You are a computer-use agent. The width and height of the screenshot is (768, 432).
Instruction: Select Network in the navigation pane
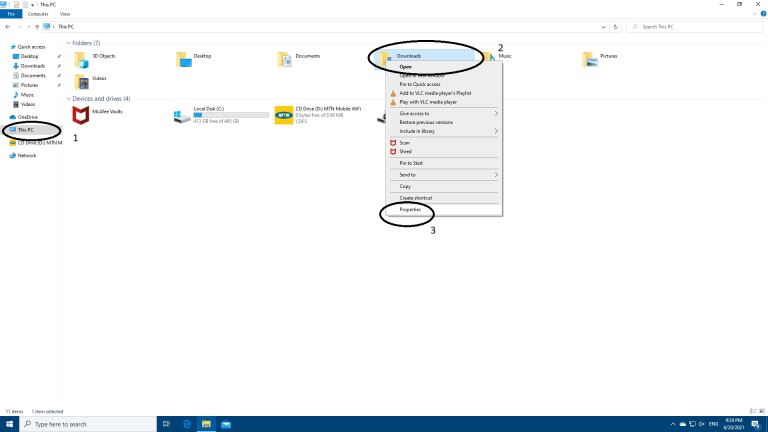26,155
